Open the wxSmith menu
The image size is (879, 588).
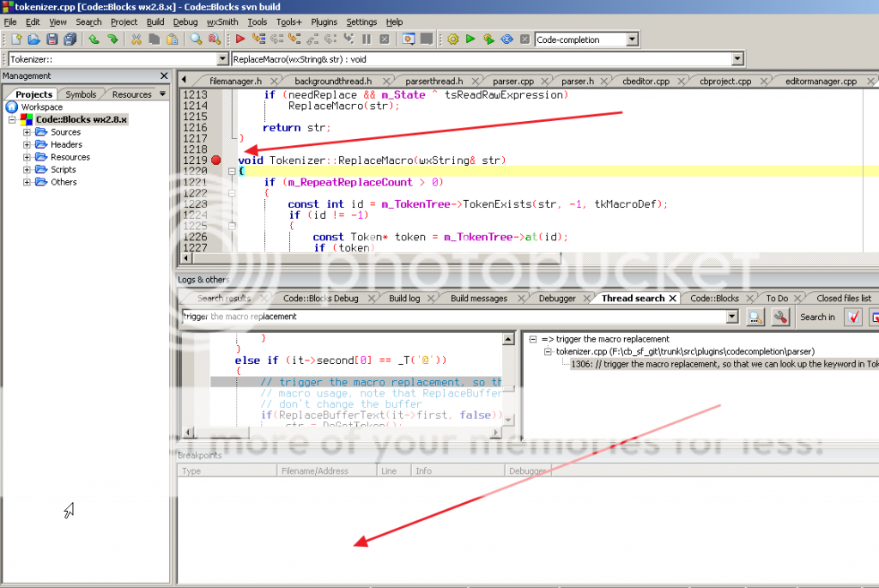coord(222,21)
